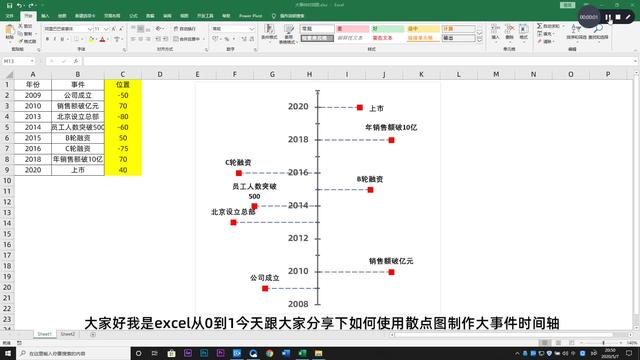The height and width of the screenshot is (360, 640).
Task: Switch to the Insert ribbon tab
Action: 45,16
